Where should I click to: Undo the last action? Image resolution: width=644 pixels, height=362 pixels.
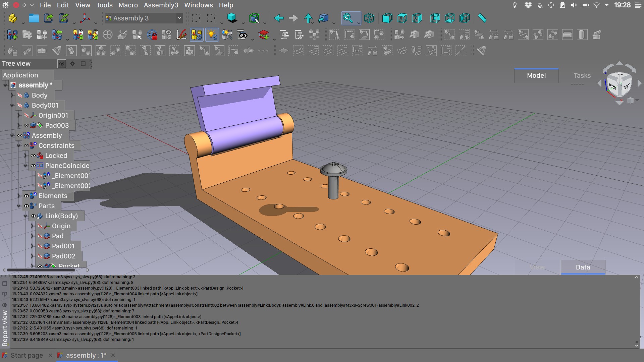278,18
